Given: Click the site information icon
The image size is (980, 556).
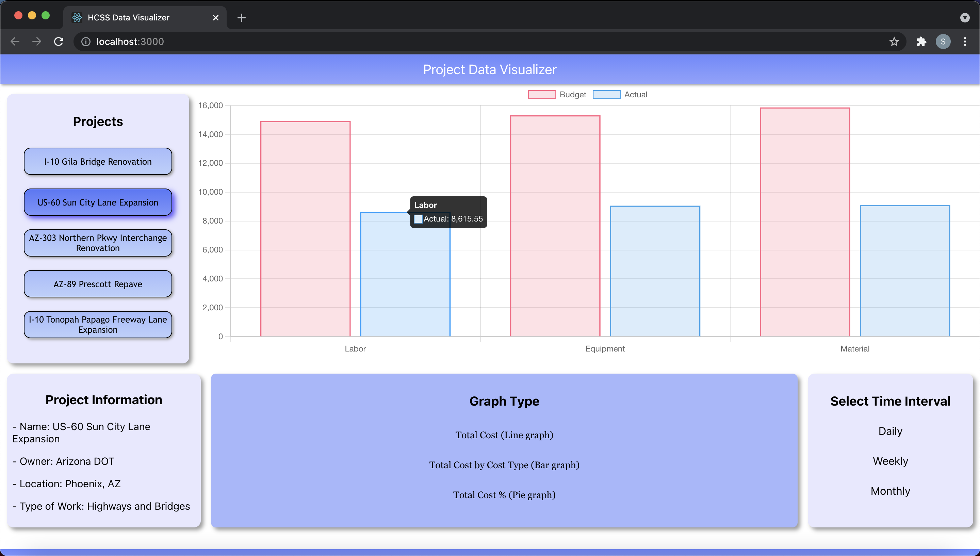Looking at the screenshot, I should [86, 41].
